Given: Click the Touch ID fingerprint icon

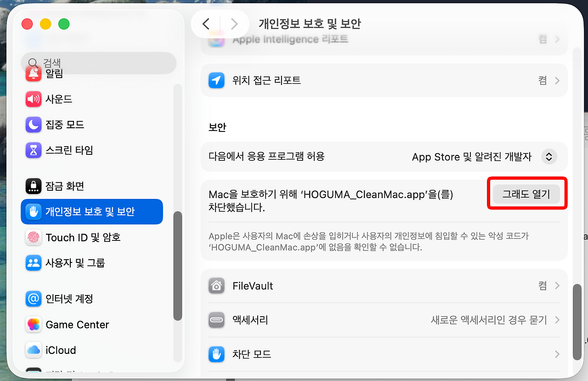Looking at the screenshot, I should coord(33,237).
